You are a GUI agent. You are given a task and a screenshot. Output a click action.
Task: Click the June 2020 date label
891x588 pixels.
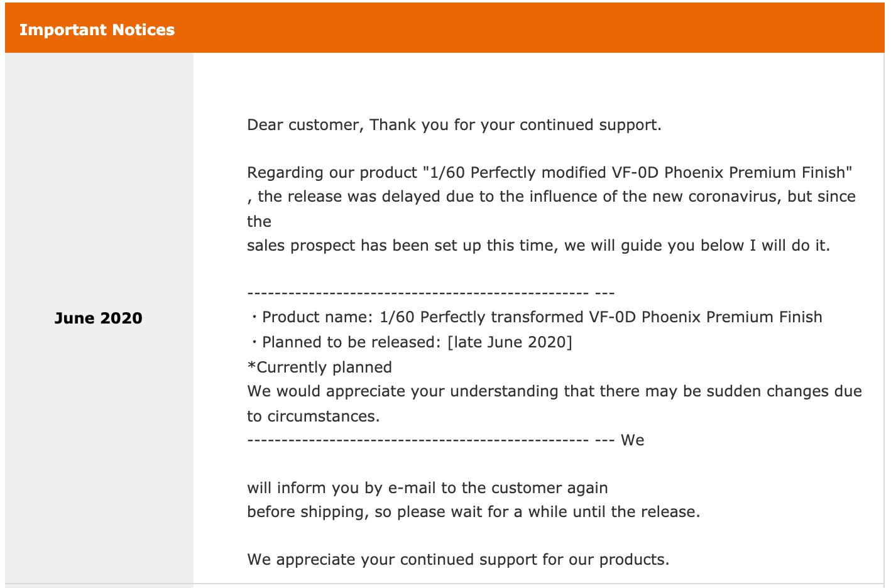tap(98, 318)
